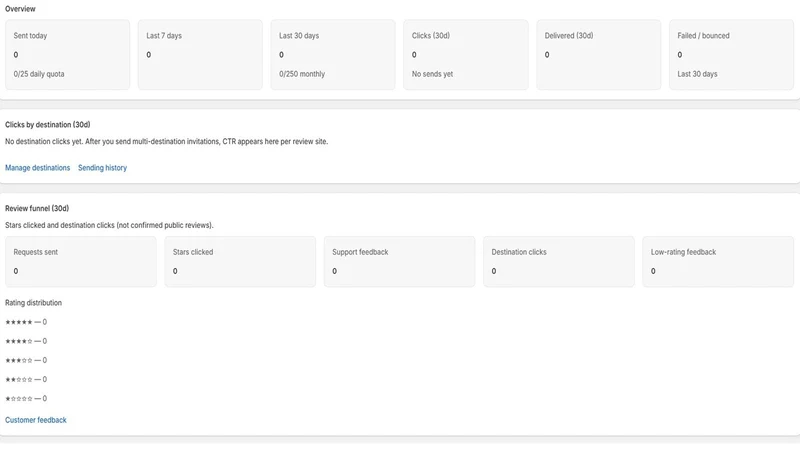Select the Support feedback funnel card
800x450 pixels.
399,261
